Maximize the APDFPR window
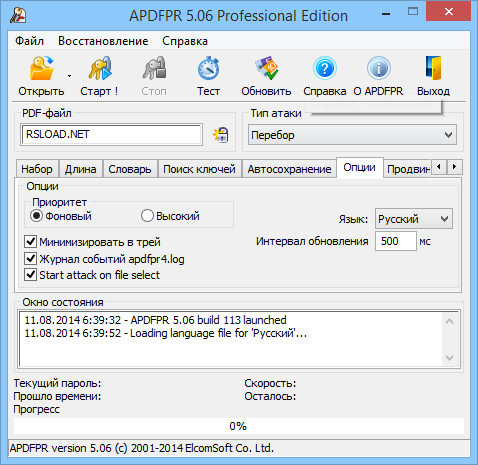The image size is (478, 465). tap(413, 12)
